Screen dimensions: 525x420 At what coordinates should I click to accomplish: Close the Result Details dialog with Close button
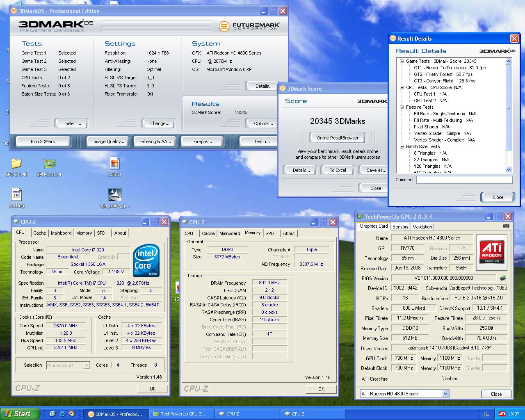coord(498,197)
